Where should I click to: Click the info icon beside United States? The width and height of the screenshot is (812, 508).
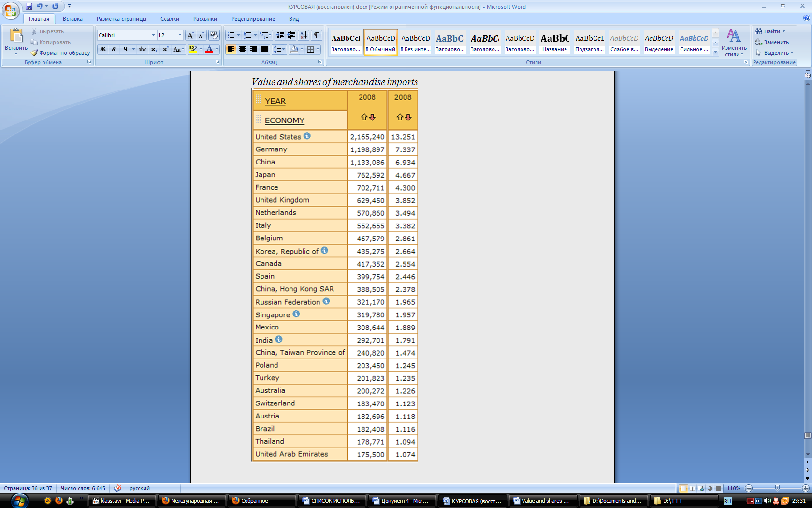(307, 136)
